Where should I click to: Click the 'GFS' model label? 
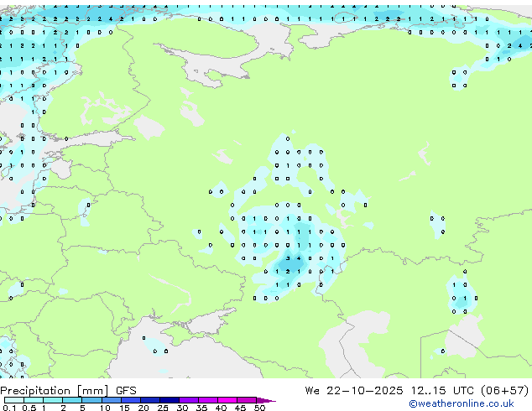(126, 391)
